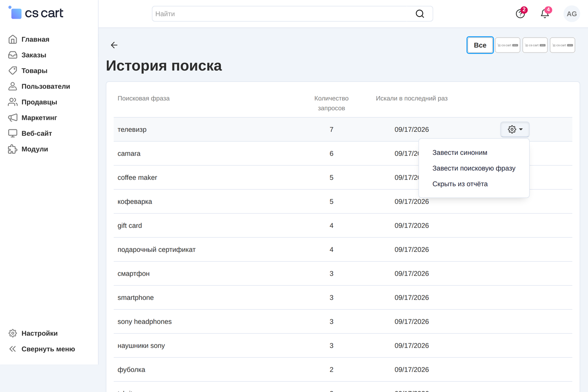Click Свернуть меню label

pyautogui.click(x=48, y=349)
